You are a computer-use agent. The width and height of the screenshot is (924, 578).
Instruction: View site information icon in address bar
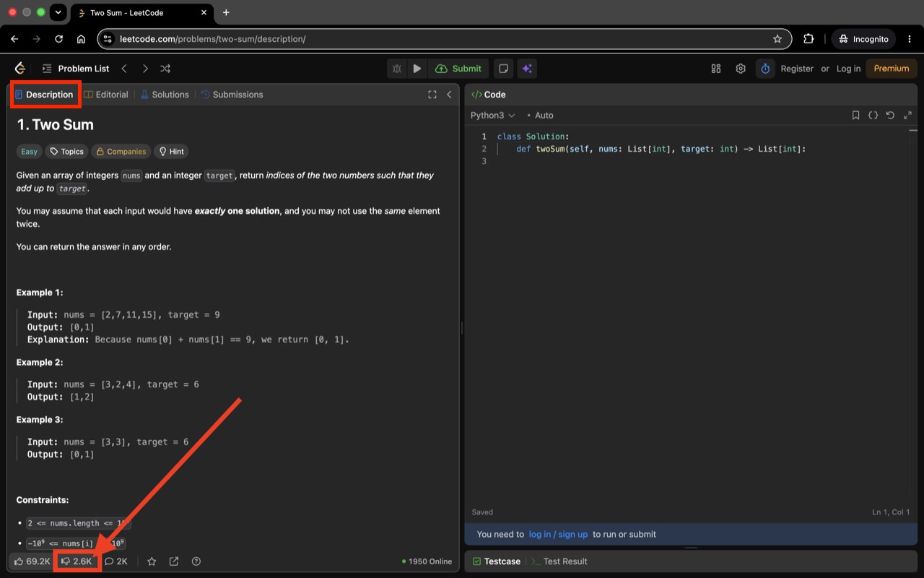coord(108,39)
